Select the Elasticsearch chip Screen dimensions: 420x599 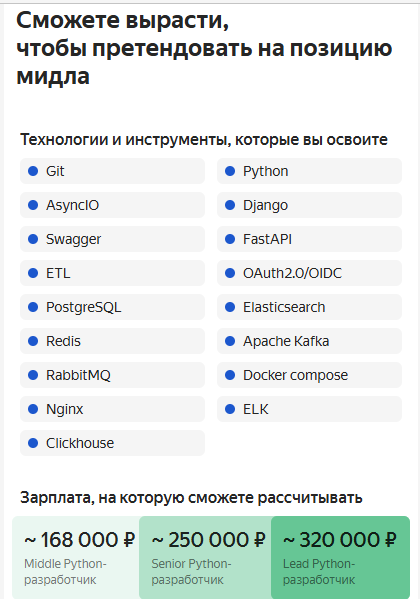tap(310, 307)
